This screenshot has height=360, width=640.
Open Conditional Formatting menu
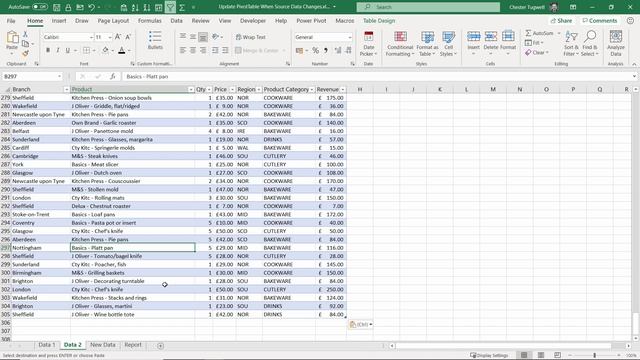pos(400,43)
